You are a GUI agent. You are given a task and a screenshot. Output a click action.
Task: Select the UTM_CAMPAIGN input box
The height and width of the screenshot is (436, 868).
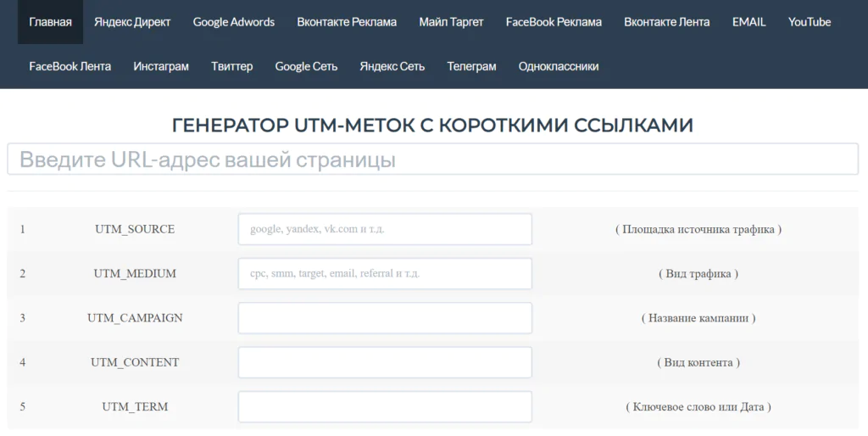tap(385, 318)
